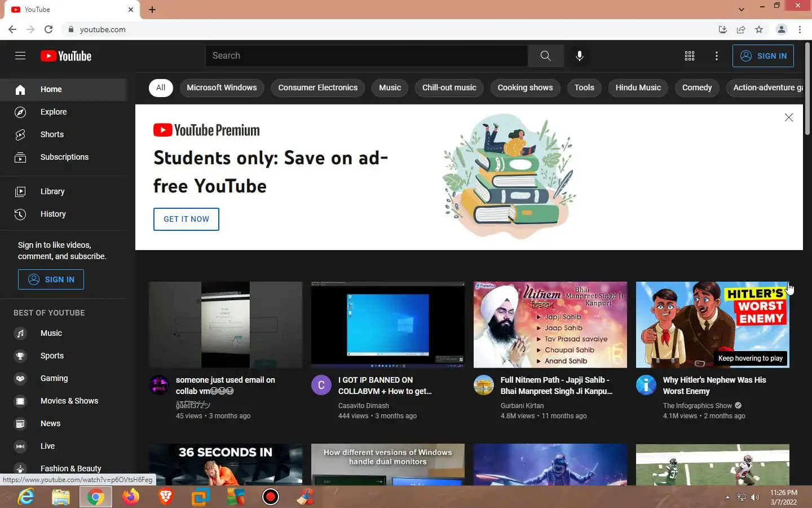This screenshot has height=508, width=812.
Task: Select Microsoft Windows filter chip
Action: [x=222, y=87]
